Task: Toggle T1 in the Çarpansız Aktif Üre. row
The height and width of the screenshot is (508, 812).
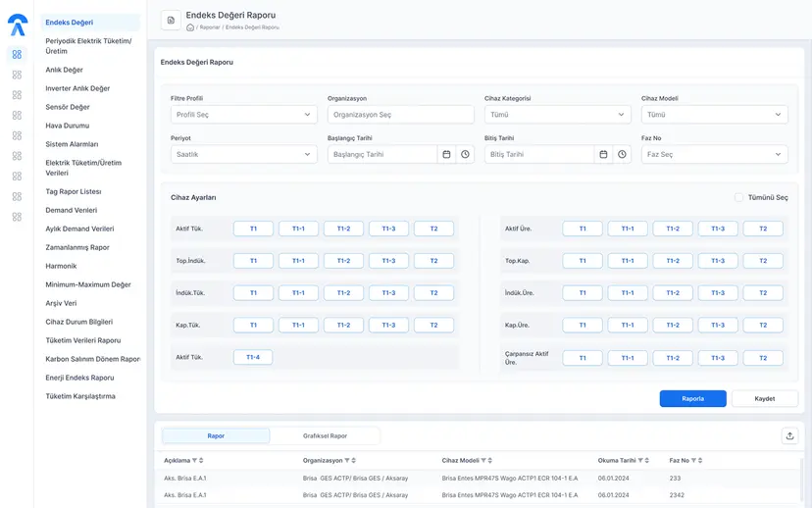Action: (x=583, y=358)
